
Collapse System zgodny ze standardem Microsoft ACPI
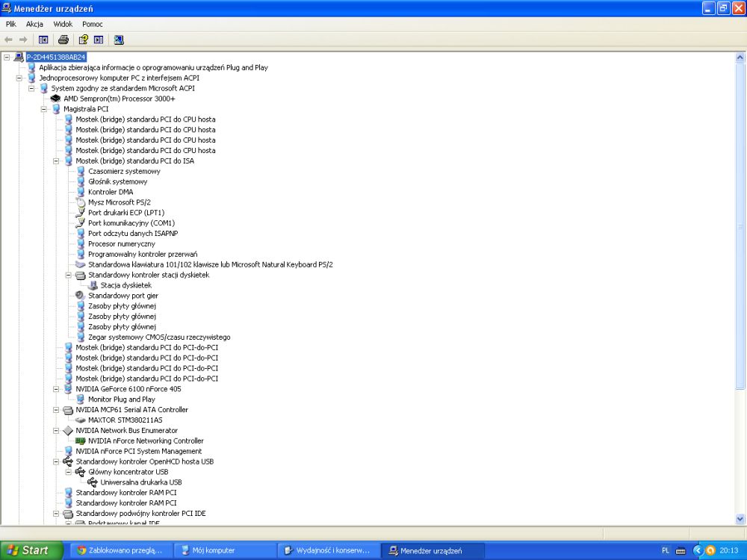(31, 89)
